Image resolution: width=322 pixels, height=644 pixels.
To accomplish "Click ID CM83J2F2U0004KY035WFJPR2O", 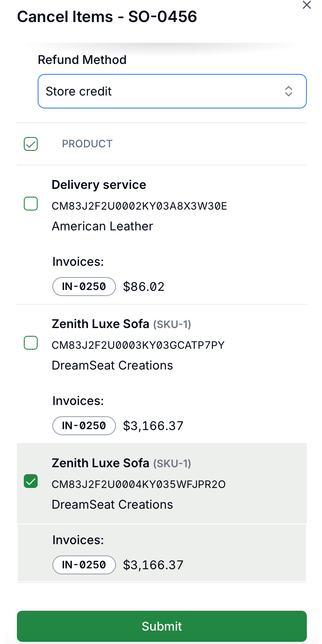I will click(139, 485).
